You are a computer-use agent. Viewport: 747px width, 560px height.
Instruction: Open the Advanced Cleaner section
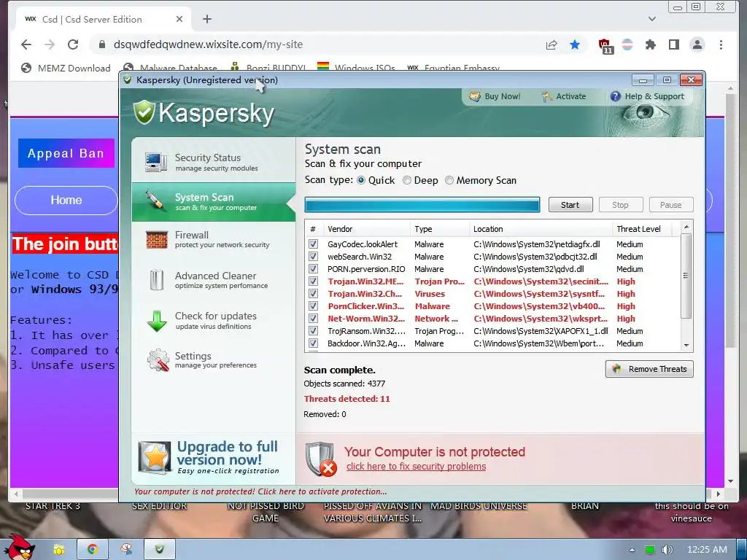click(214, 280)
